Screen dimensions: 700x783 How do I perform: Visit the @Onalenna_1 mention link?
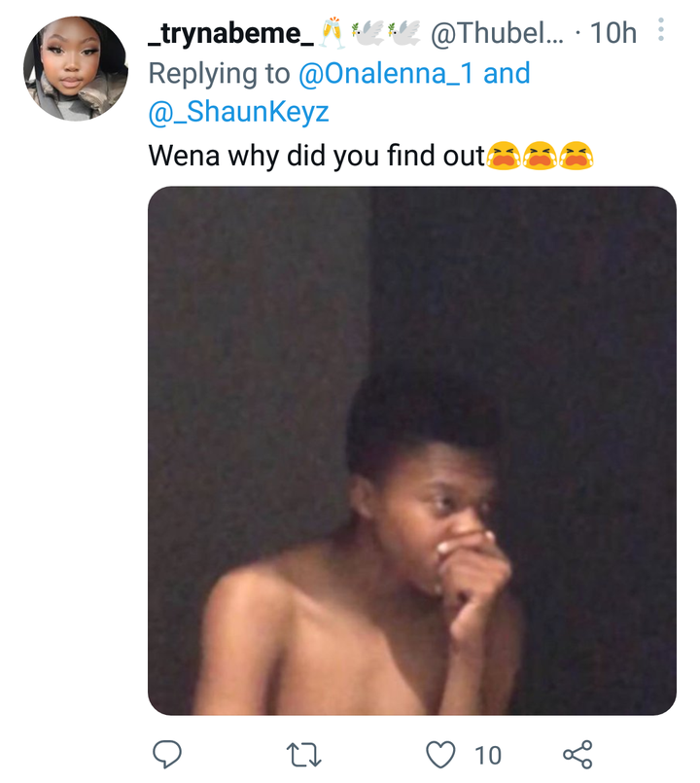(385, 73)
